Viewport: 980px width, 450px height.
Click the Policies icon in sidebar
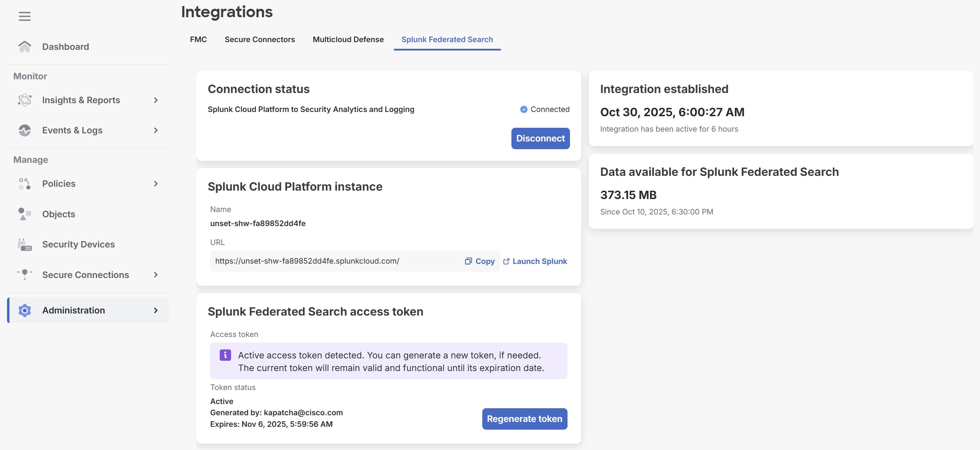(25, 184)
